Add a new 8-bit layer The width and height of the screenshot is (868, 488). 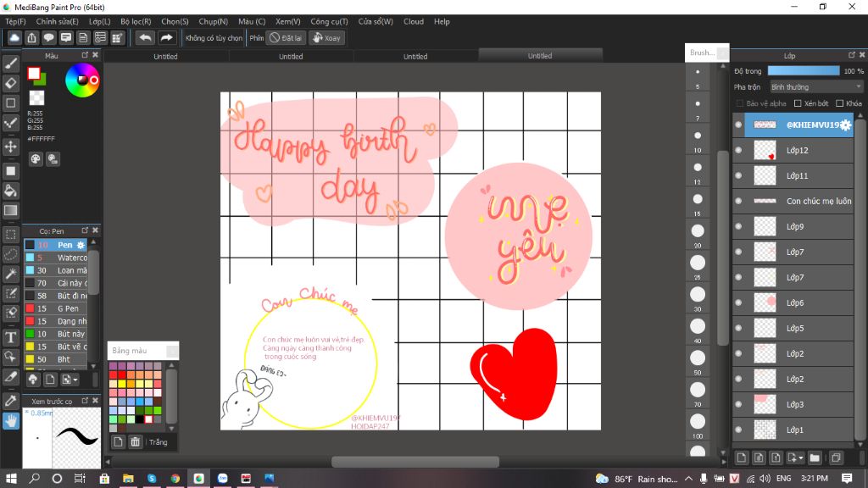point(759,457)
